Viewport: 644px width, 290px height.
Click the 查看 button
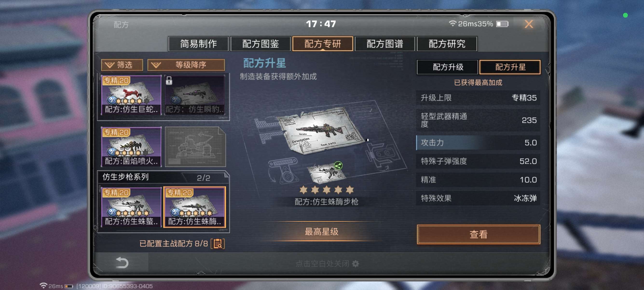tap(478, 234)
